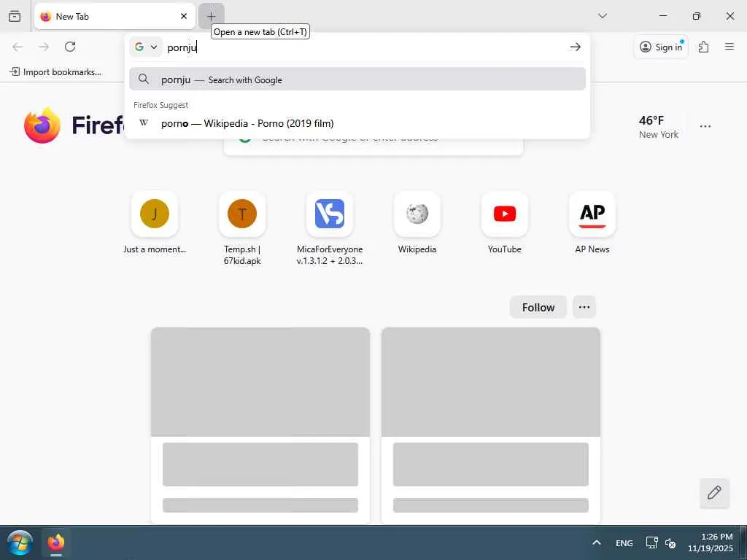Click the Firefox taskbar icon
Screen dimensions: 747x560
point(55,542)
